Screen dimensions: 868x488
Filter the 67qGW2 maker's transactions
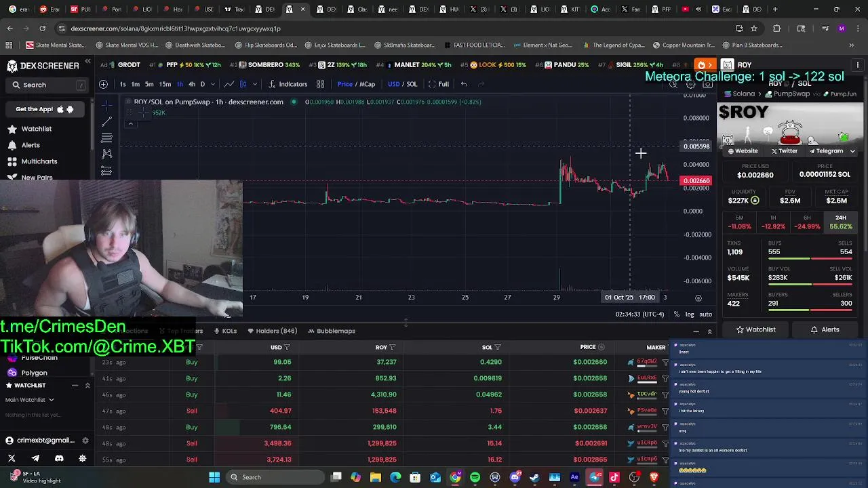665,363
